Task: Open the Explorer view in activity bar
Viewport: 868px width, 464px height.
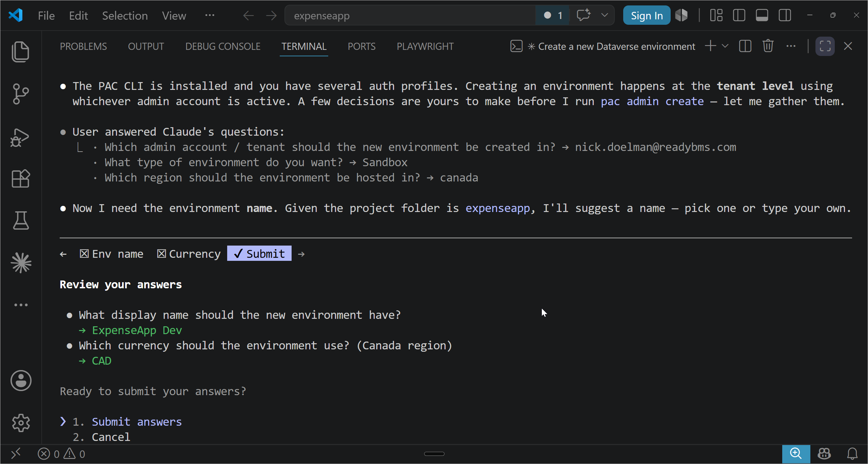Action: tap(21, 52)
